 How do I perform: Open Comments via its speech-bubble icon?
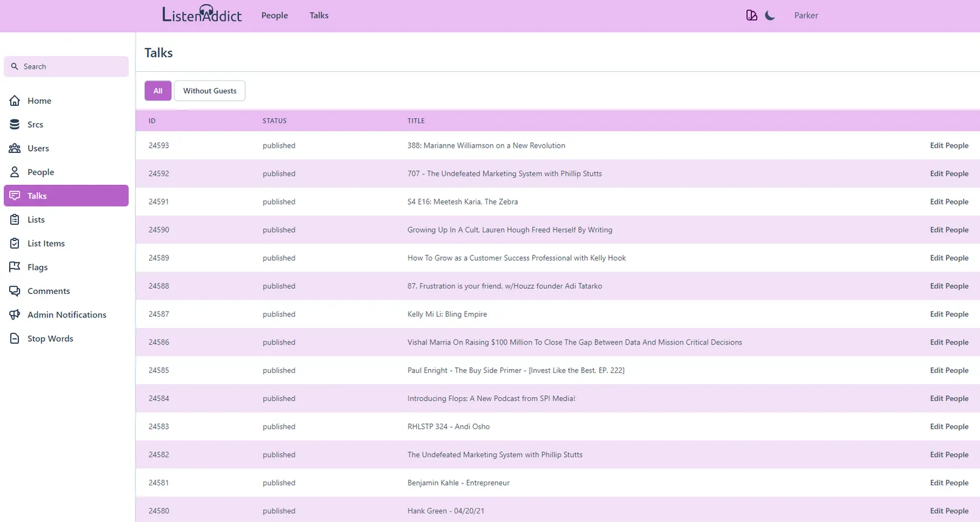click(x=14, y=291)
